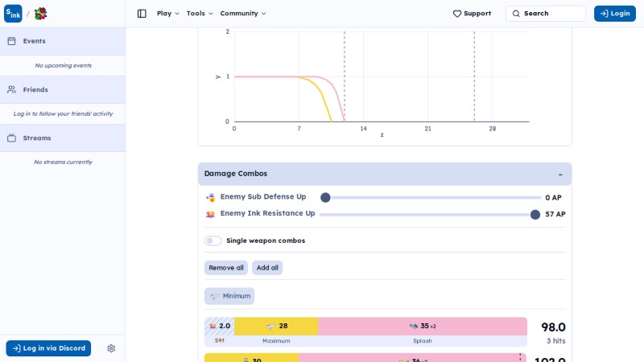Click the 2.0 ink damage segment
This screenshot has height=362, width=644.
point(219,327)
